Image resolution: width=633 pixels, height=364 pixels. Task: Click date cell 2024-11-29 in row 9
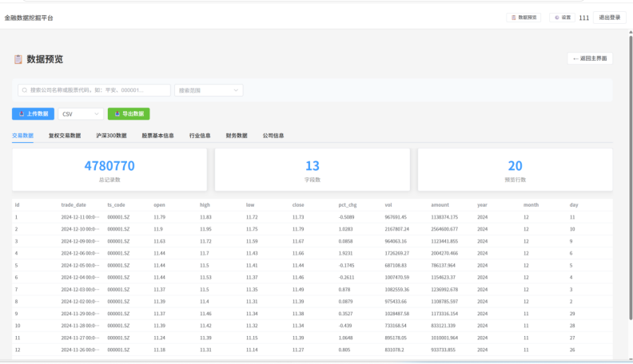80,314
